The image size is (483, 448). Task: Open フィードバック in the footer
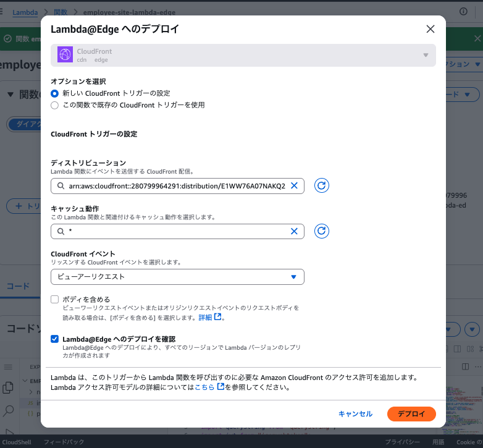[x=64, y=442]
